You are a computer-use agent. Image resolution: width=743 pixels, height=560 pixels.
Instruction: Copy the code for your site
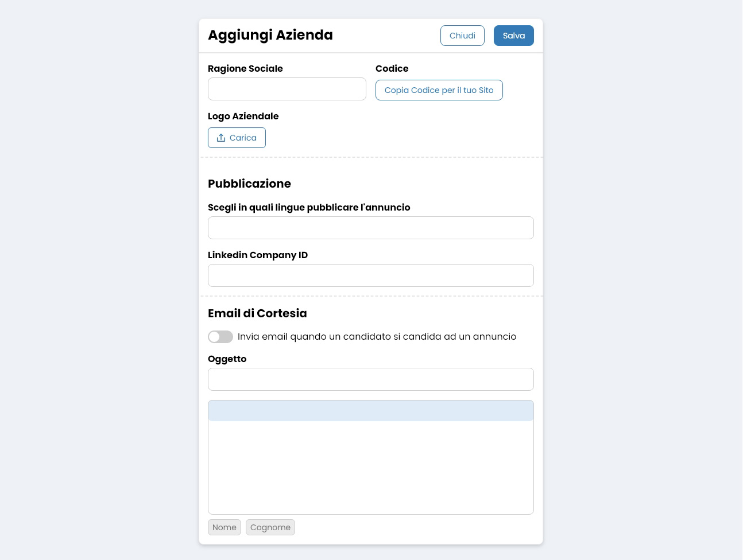(x=439, y=90)
